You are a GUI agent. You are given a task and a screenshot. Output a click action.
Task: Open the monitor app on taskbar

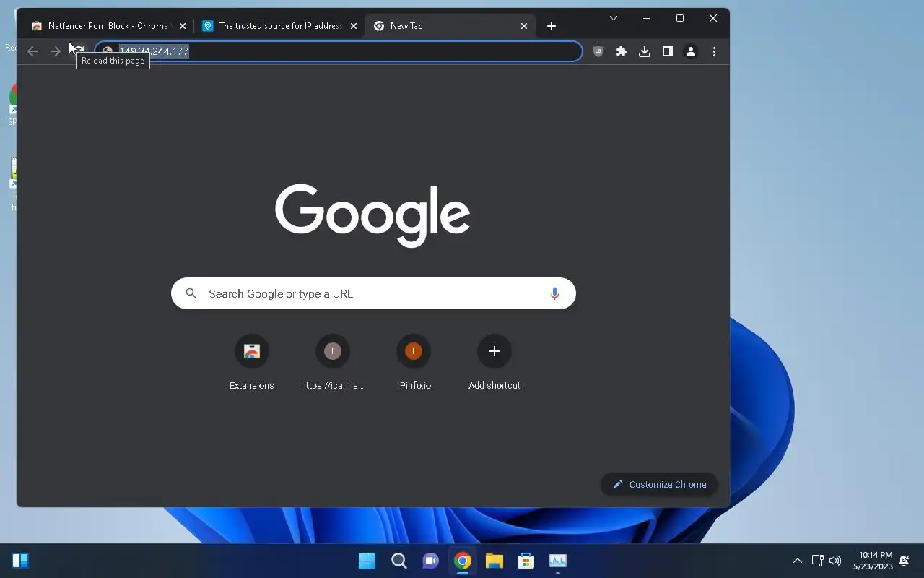click(x=558, y=561)
